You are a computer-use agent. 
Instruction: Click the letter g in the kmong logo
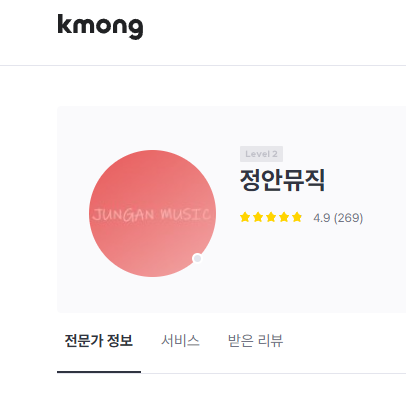tap(136, 29)
